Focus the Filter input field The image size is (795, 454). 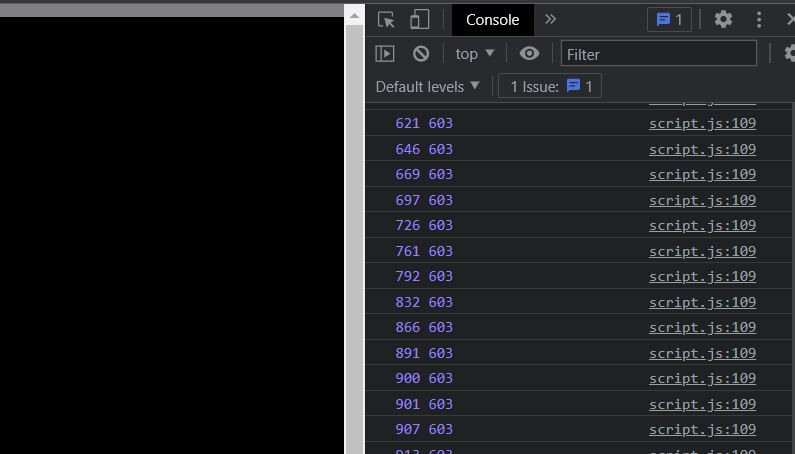pyautogui.click(x=659, y=54)
